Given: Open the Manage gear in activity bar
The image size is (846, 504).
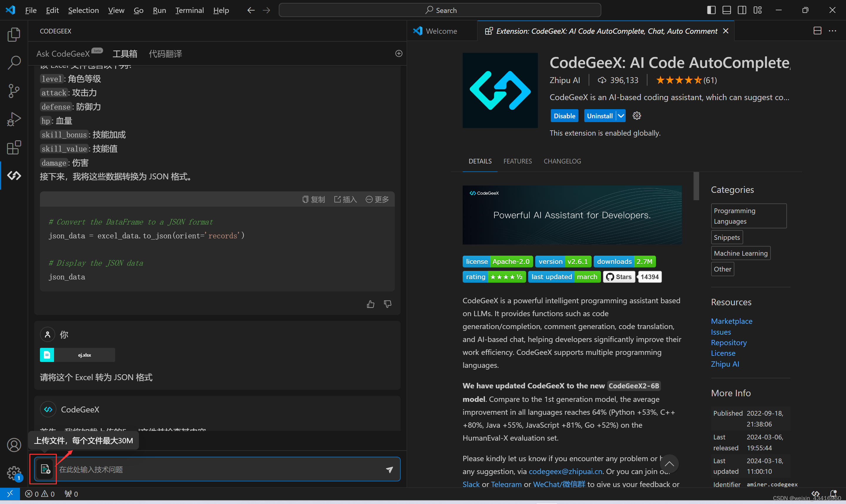Looking at the screenshot, I should click(14, 473).
